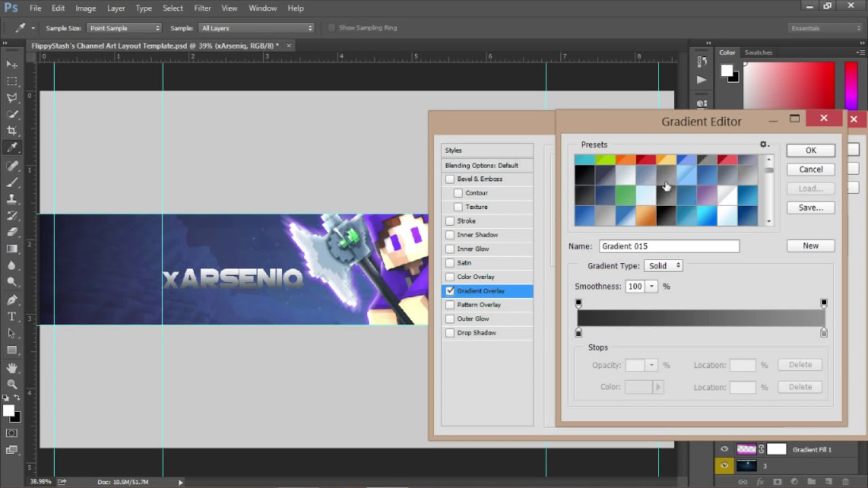868x488 pixels.
Task: Select the Spot Healing Brush tool
Action: (x=12, y=166)
